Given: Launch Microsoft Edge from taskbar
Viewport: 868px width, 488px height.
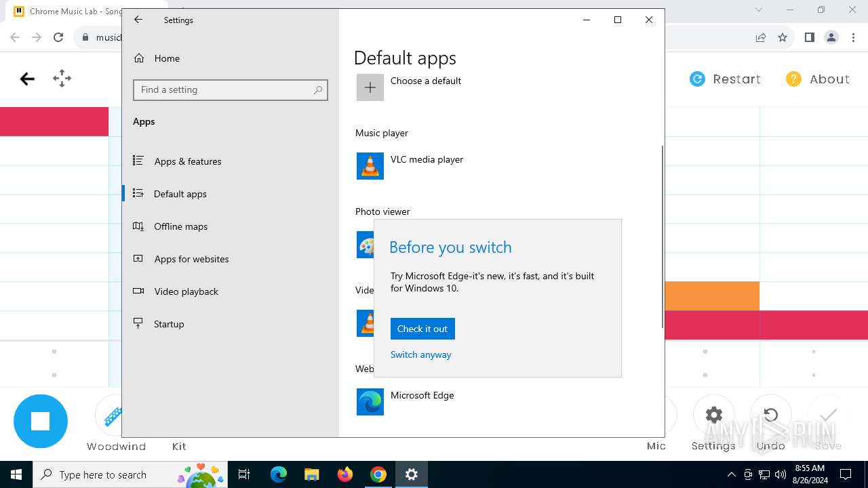Looking at the screenshot, I should pos(279,474).
